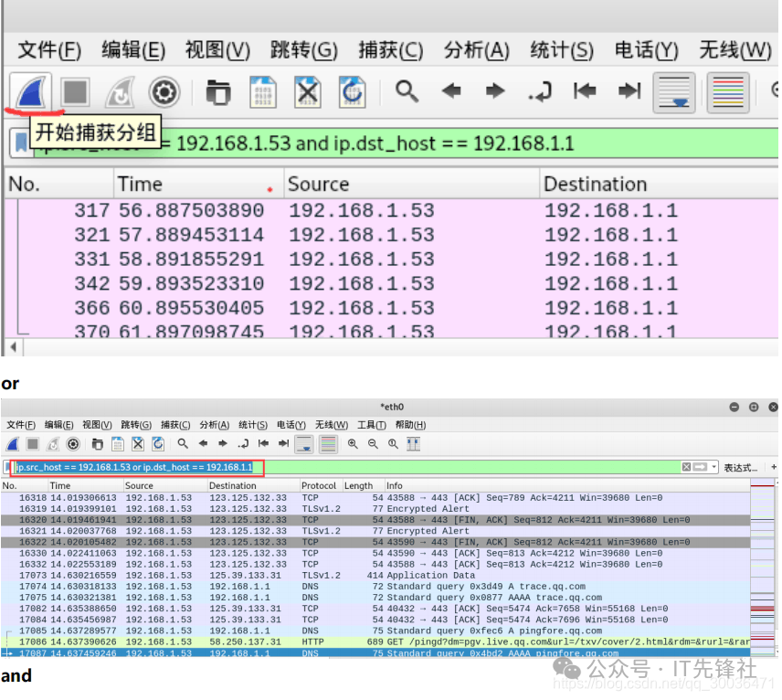Click the zoom out icon in the eth0 window toolbar

coord(373,444)
